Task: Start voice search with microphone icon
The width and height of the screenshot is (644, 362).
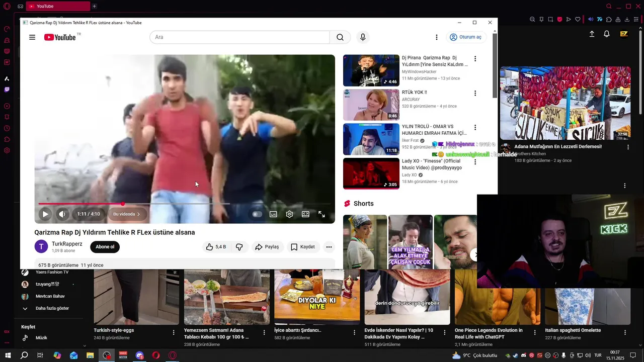Action: pos(363,37)
